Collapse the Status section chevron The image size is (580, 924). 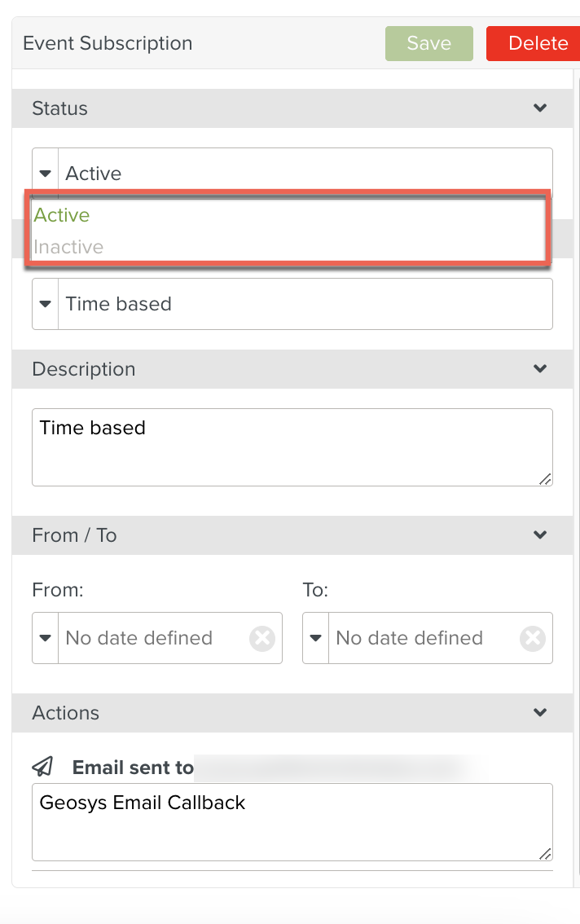coord(539,108)
